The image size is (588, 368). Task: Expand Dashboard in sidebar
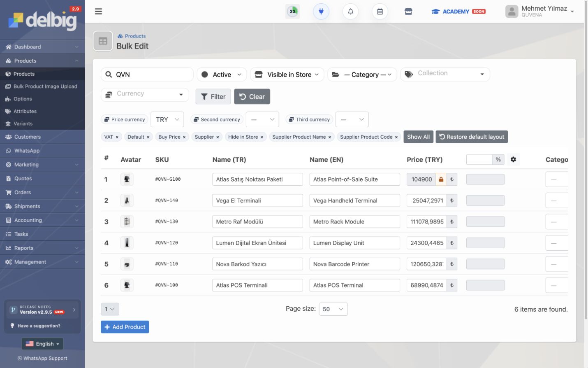coord(42,47)
